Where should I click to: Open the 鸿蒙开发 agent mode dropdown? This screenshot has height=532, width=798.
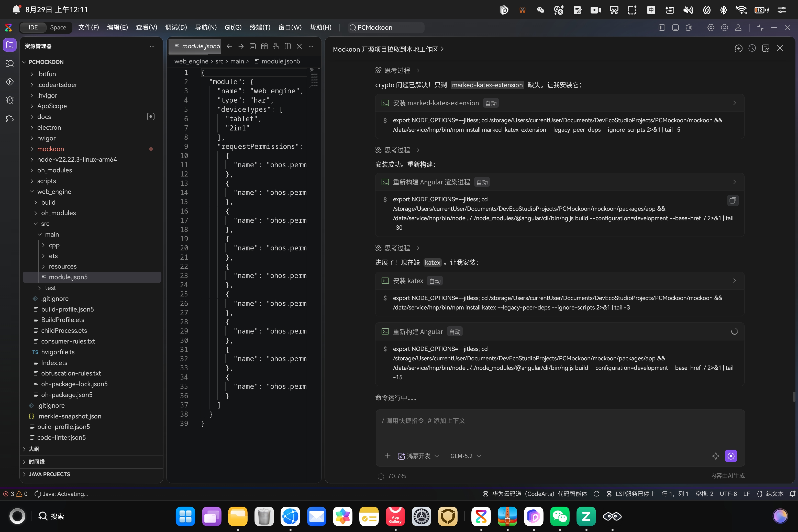pyautogui.click(x=418, y=456)
